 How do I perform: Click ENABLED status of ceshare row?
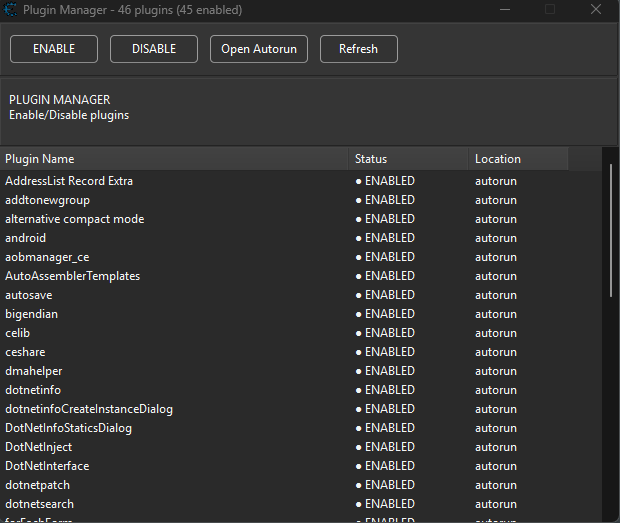[x=385, y=352]
